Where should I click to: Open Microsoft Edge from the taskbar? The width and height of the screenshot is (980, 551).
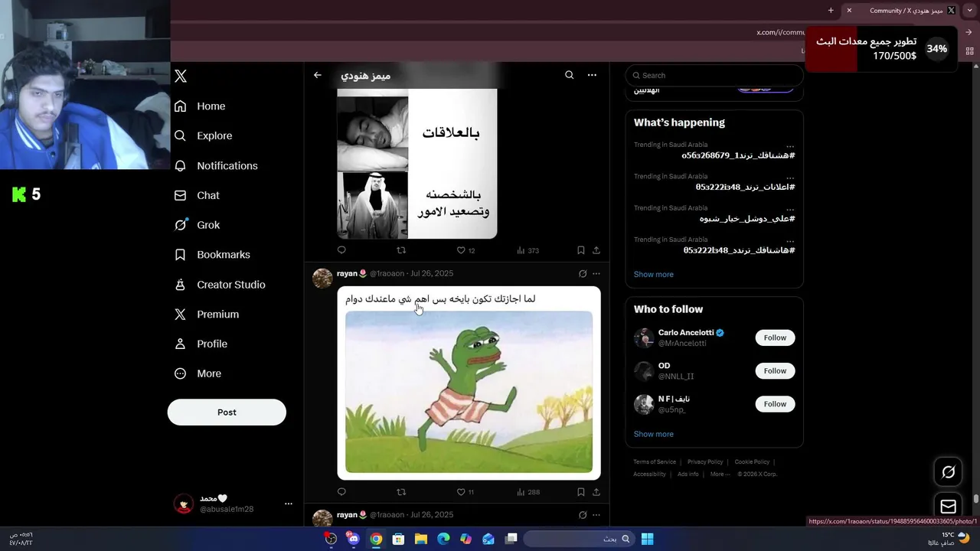(443, 539)
